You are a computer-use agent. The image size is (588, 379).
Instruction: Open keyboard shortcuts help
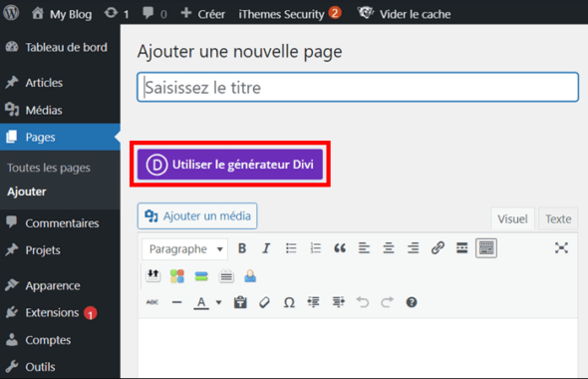[412, 302]
